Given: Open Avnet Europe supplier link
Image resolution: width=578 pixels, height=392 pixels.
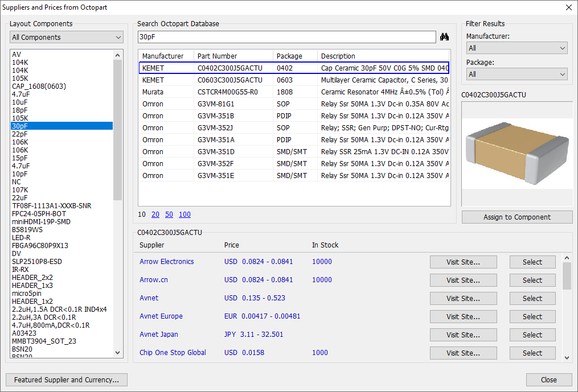Looking at the screenshot, I should tap(161, 316).
